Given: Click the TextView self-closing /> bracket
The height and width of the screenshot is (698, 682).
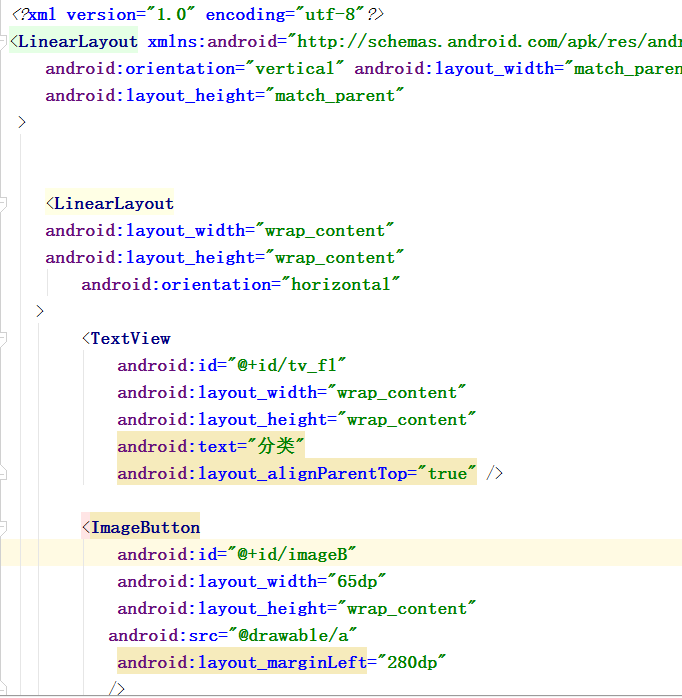Looking at the screenshot, I should tap(495, 474).
